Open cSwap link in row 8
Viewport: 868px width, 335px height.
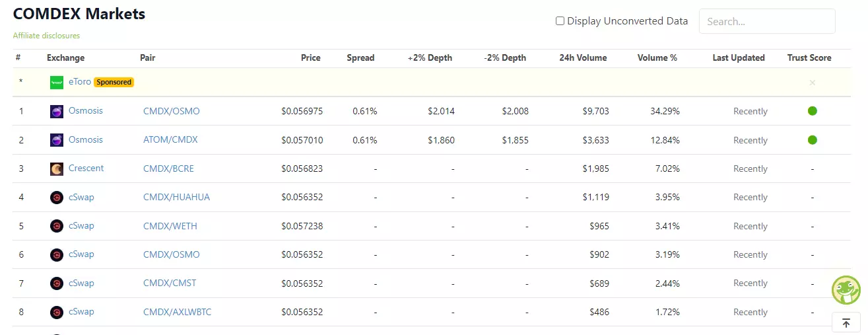[x=81, y=311]
